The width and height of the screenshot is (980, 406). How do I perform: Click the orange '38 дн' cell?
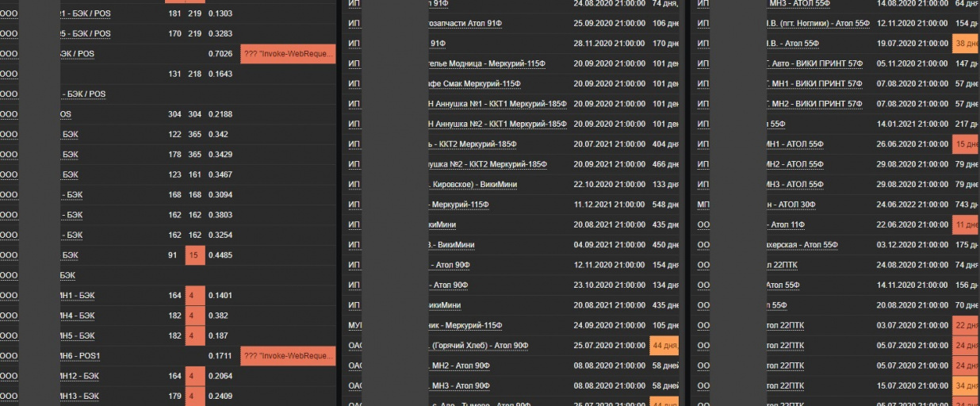(966, 43)
